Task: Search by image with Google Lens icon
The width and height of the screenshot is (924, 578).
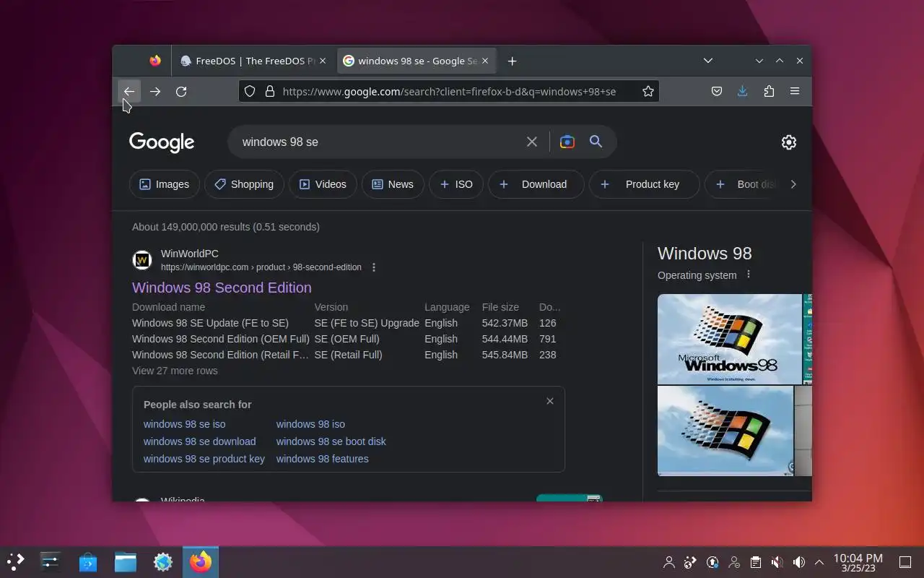Action: (x=567, y=142)
